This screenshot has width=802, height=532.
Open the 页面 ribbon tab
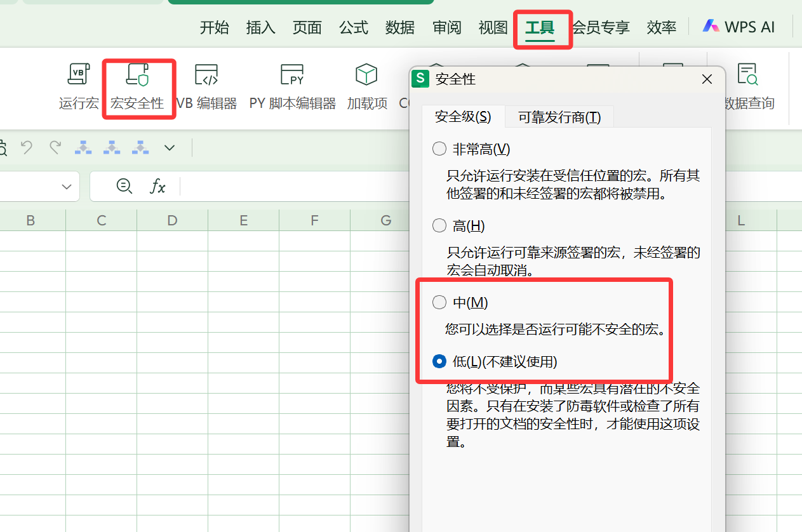(x=307, y=27)
